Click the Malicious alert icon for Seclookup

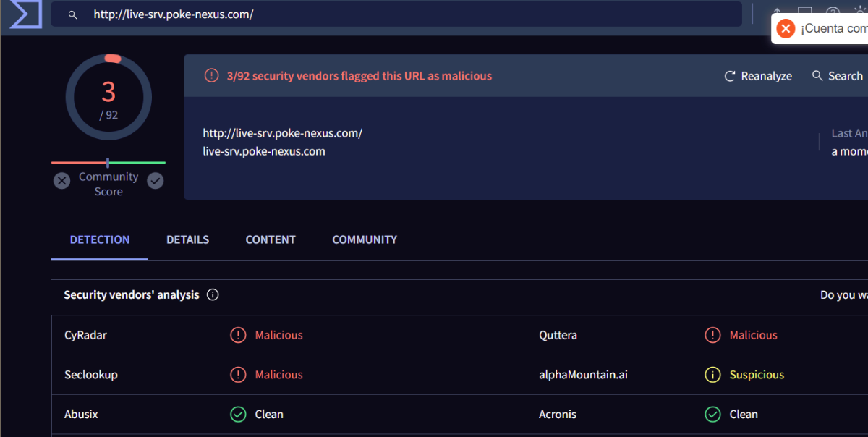point(238,375)
